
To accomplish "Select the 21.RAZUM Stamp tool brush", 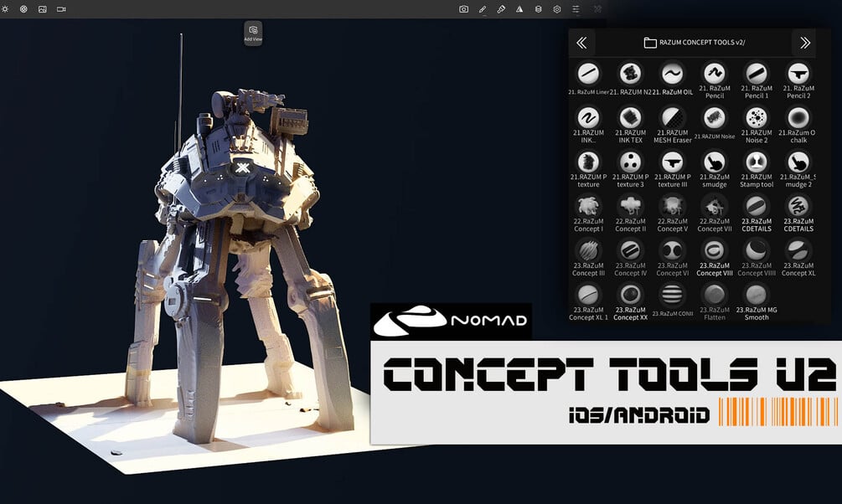I will (x=757, y=170).
